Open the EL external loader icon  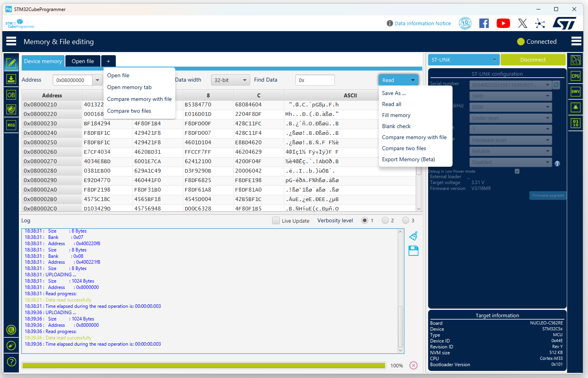tap(11, 330)
